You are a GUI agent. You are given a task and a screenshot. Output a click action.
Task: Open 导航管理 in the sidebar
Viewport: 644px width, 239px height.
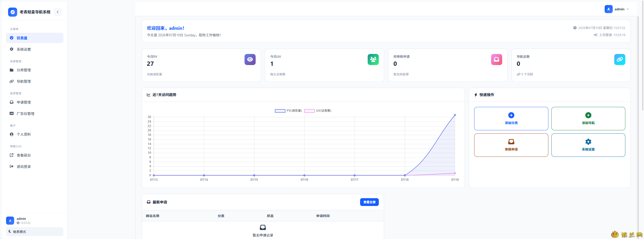(35, 81)
